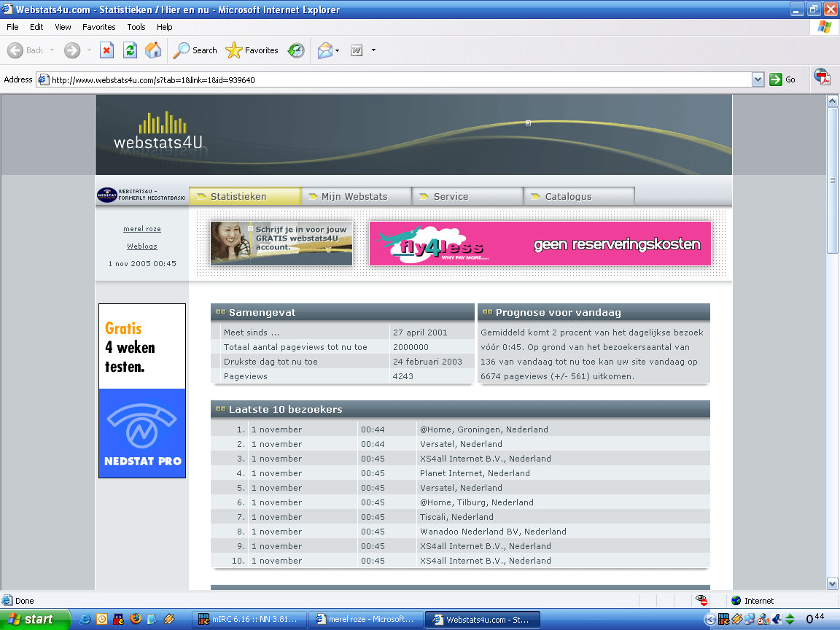Click the Adobe PDF toolbar icon
The width and height of the screenshot is (840, 630).
pyautogui.click(x=822, y=78)
